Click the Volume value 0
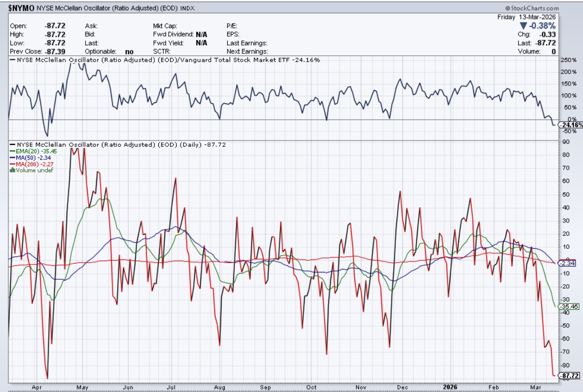Image resolution: width=583 pixels, height=392 pixels. [554, 51]
